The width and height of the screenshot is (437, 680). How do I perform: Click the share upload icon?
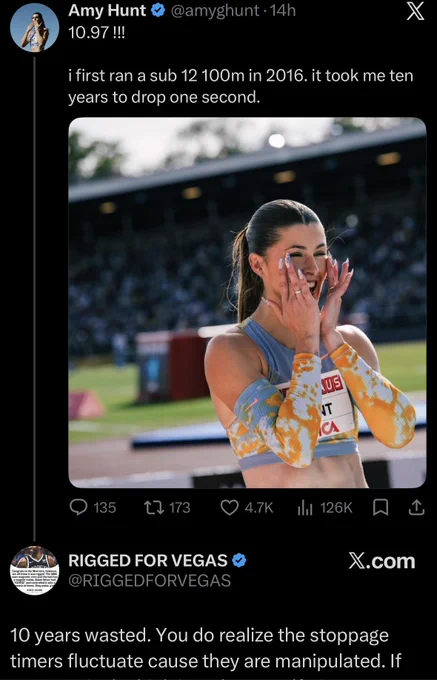click(x=416, y=507)
